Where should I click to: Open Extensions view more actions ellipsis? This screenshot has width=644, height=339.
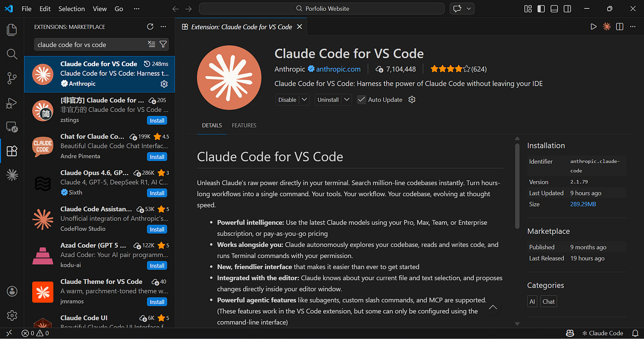click(x=164, y=26)
